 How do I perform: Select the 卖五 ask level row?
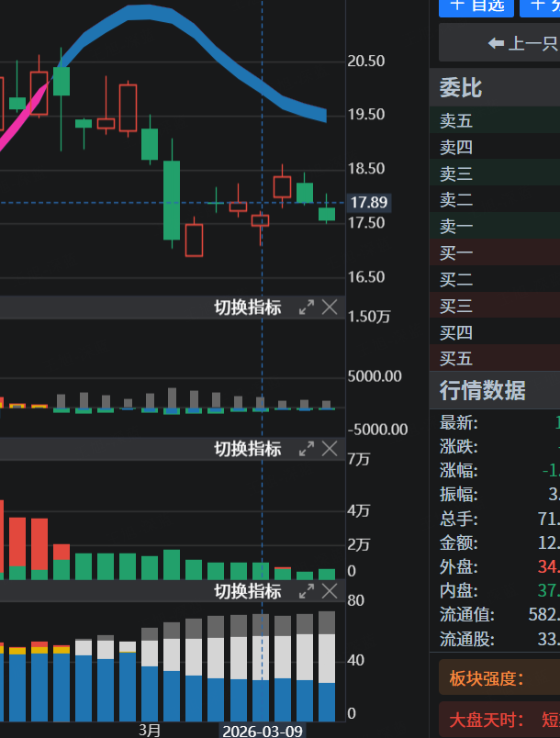click(494, 120)
